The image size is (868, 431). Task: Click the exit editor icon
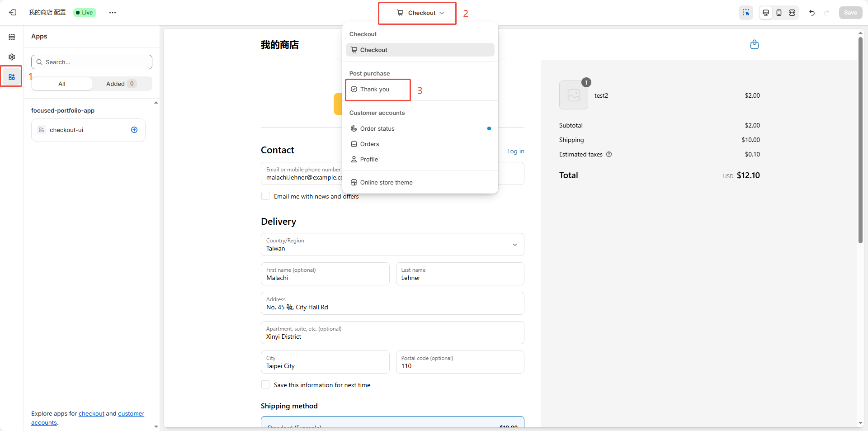tap(13, 13)
